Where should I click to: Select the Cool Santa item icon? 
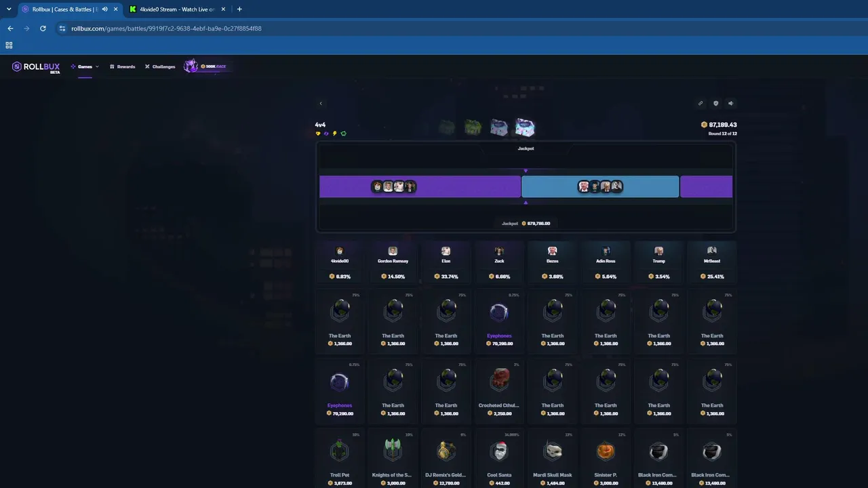(499, 451)
